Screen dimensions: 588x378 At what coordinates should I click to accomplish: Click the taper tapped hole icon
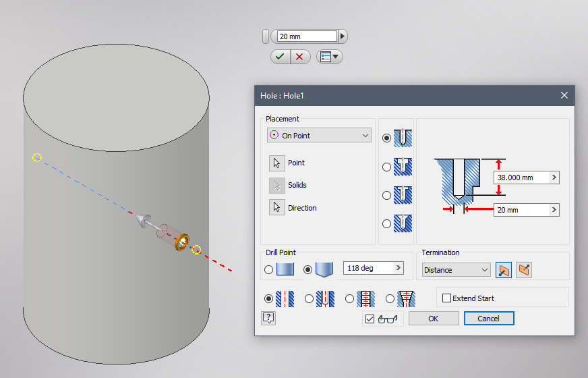tap(406, 299)
